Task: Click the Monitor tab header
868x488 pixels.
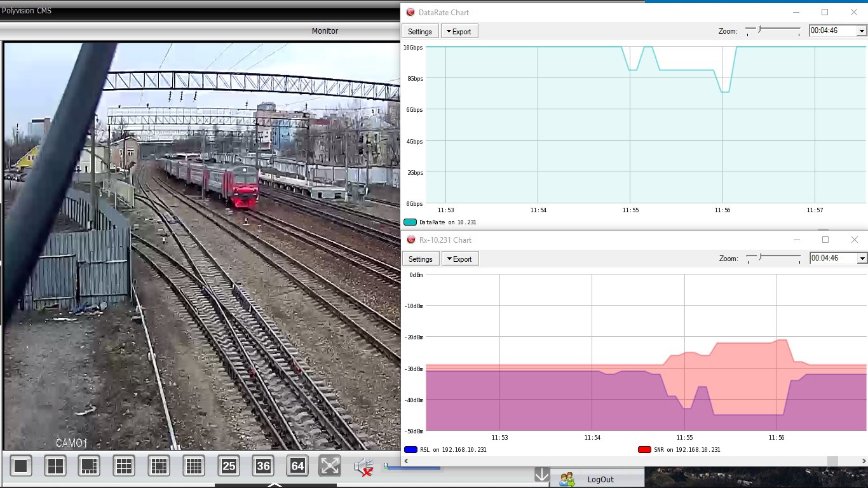Action: [x=325, y=30]
